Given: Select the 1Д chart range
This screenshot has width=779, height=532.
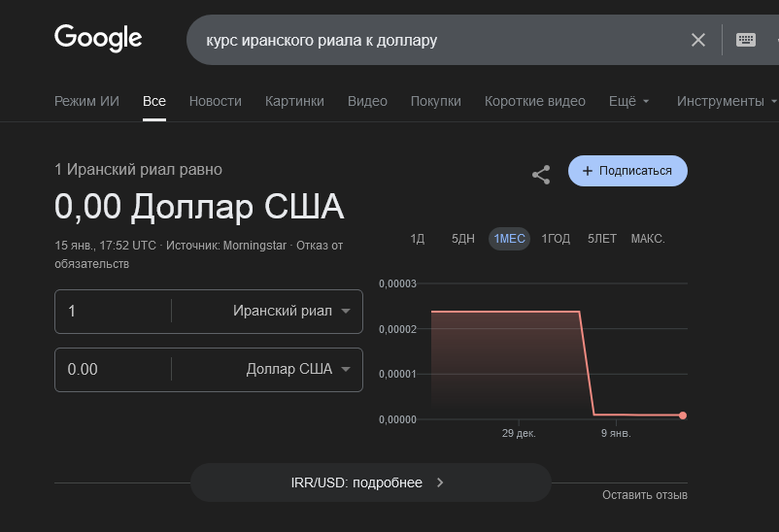Looking at the screenshot, I should (x=418, y=239).
